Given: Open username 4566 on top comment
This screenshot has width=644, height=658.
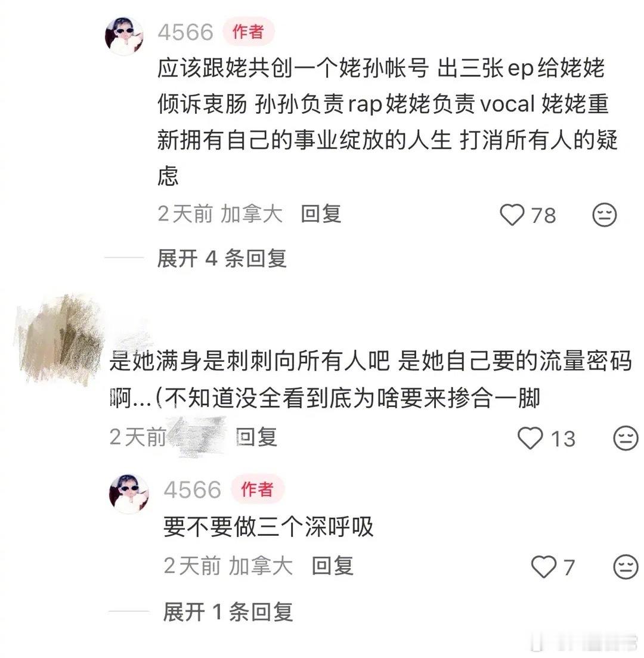Looking at the screenshot, I should click(185, 32).
